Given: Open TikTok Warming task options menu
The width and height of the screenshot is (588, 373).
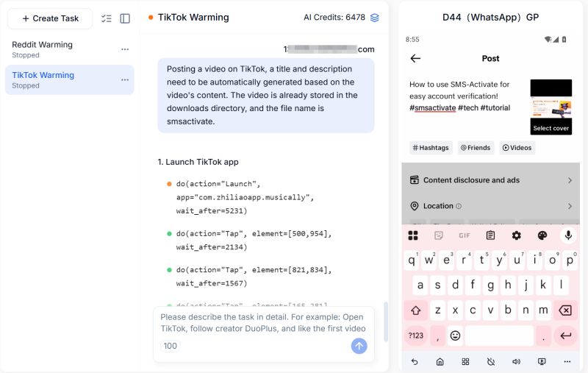Looking at the screenshot, I should [x=125, y=79].
